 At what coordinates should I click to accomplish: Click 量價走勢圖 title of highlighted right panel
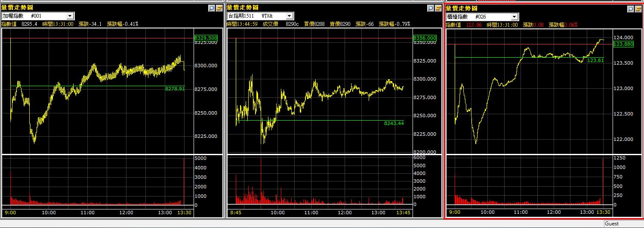click(x=462, y=8)
